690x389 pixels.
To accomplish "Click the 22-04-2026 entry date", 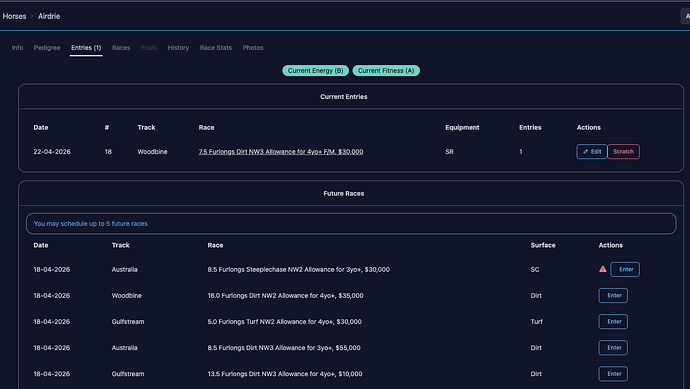I will (52, 151).
